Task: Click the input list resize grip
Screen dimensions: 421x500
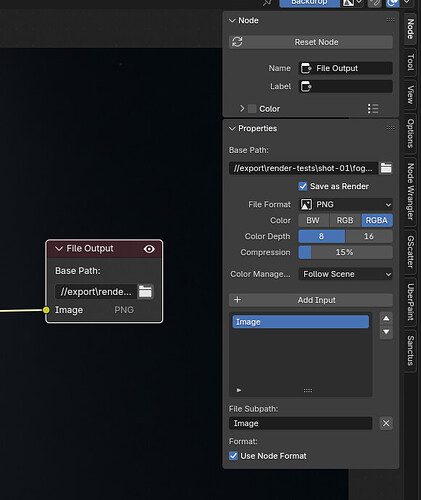Action: 308,390
